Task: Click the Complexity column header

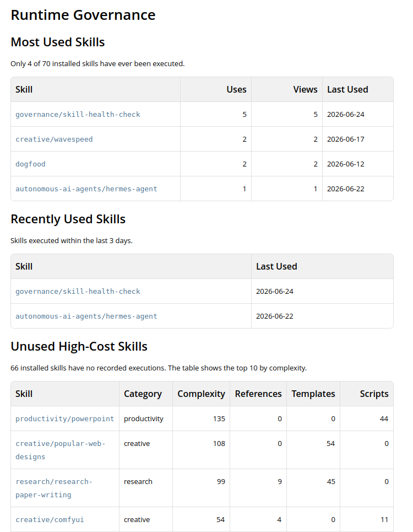Action: 201,394
